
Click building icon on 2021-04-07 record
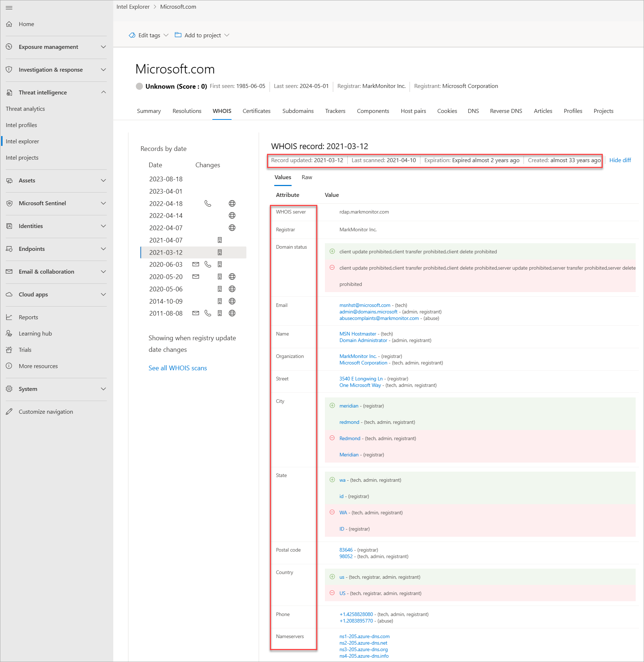[220, 240]
